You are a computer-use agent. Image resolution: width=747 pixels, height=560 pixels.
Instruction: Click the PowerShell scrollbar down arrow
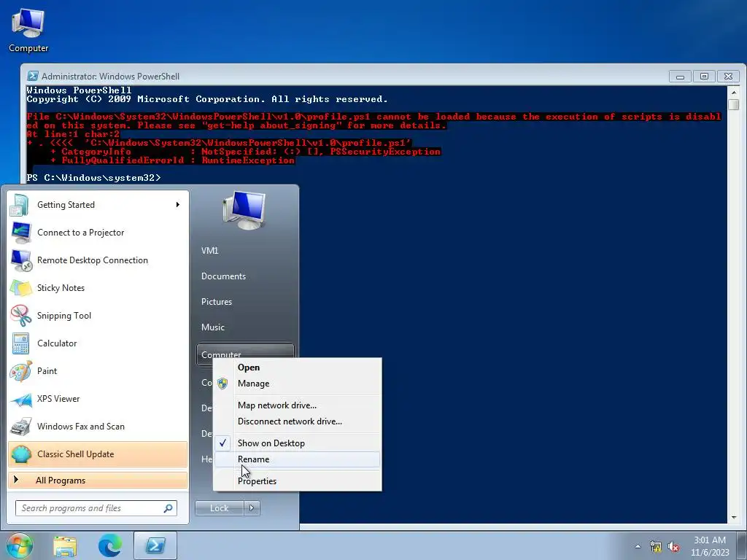tap(734, 517)
